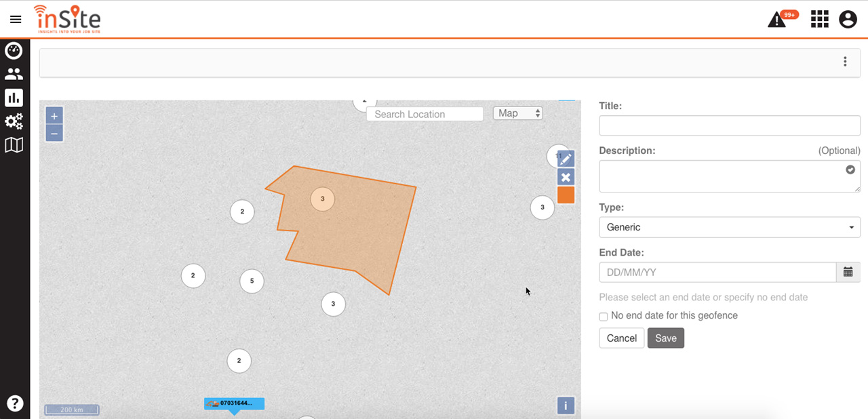Open the hamburger navigation menu
The width and height of the screenshot is (868, 419).
[x=16, y=20]
